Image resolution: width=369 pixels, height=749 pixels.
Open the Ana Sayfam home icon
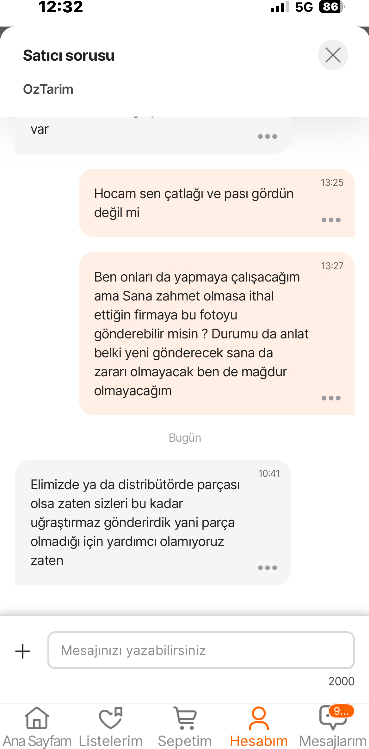pos(37,718)
